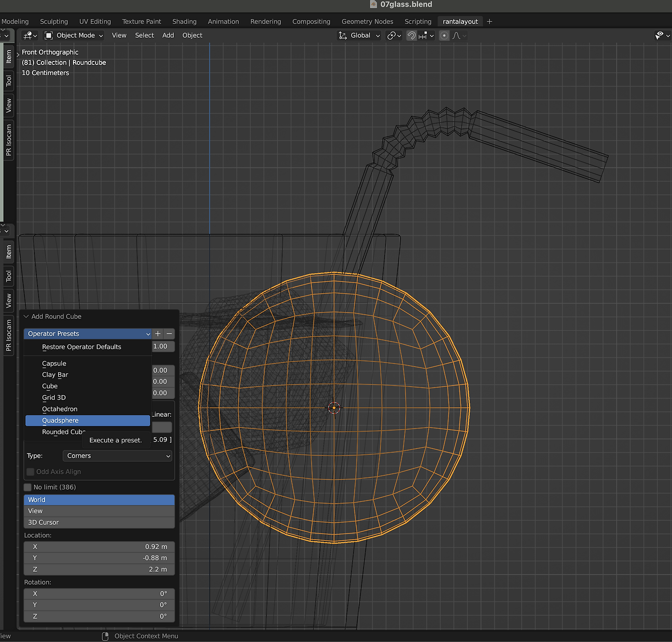Viewport: 672px width, 642px height.
Task: Select the View alignment option
Action: [x=99, y=511]
